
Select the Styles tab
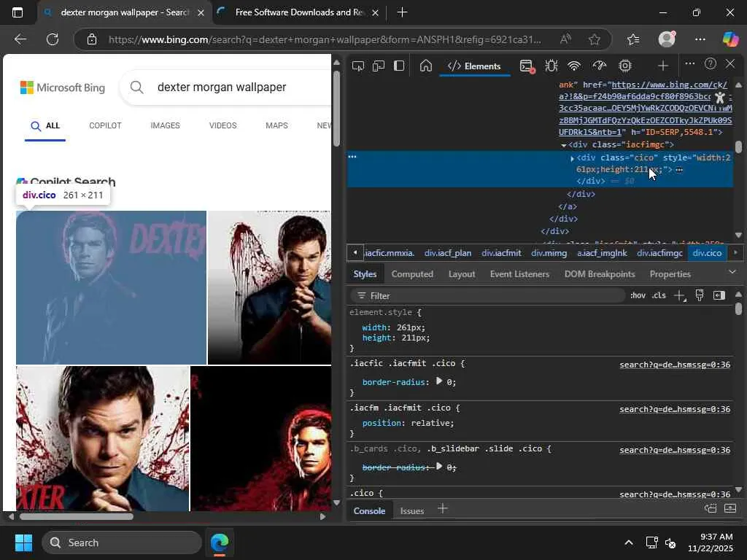[x=365, y=274]
